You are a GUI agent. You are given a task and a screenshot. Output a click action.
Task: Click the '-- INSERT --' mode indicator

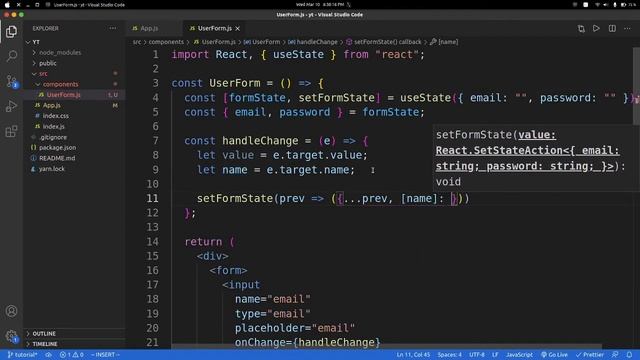[105, 355]
